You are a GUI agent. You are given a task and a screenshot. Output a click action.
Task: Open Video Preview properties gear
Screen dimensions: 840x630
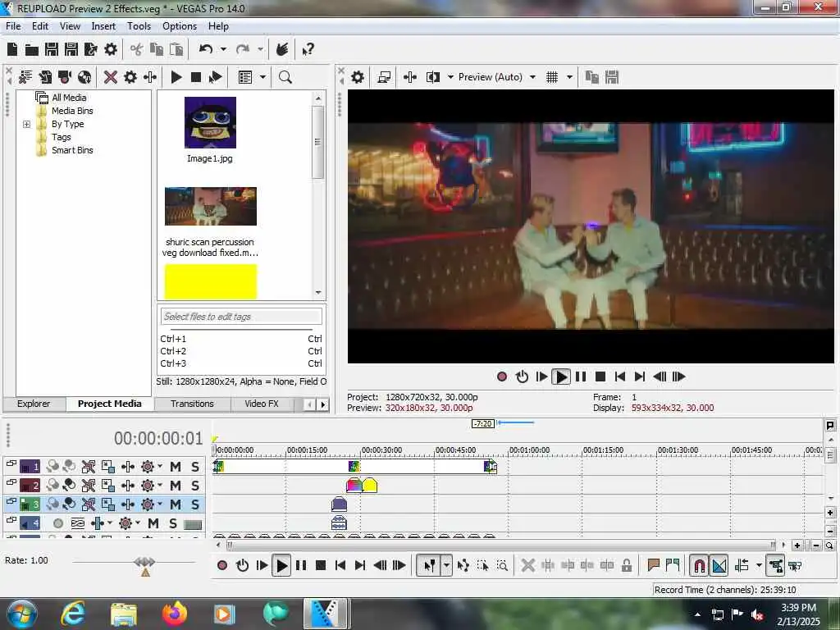coord(358,77)
